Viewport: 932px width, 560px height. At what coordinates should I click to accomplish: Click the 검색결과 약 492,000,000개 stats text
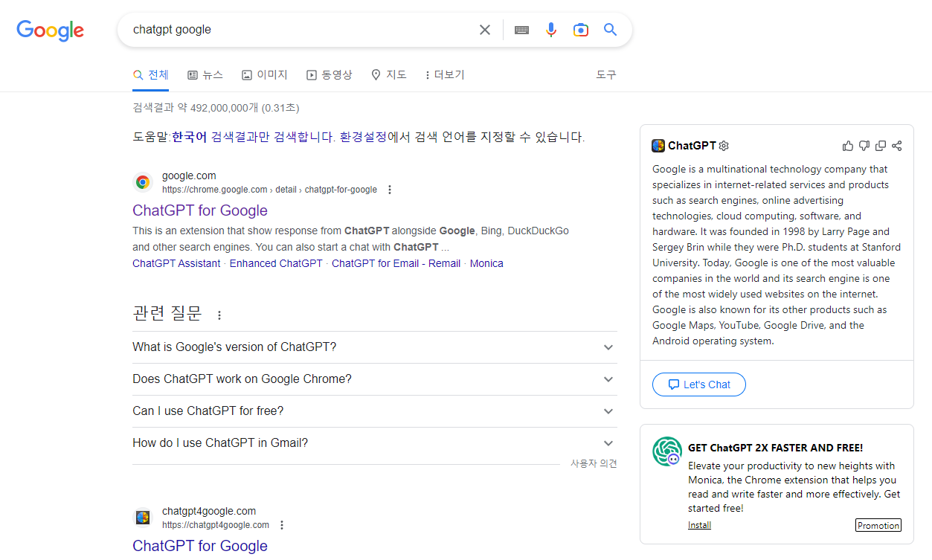pos(216,108)
